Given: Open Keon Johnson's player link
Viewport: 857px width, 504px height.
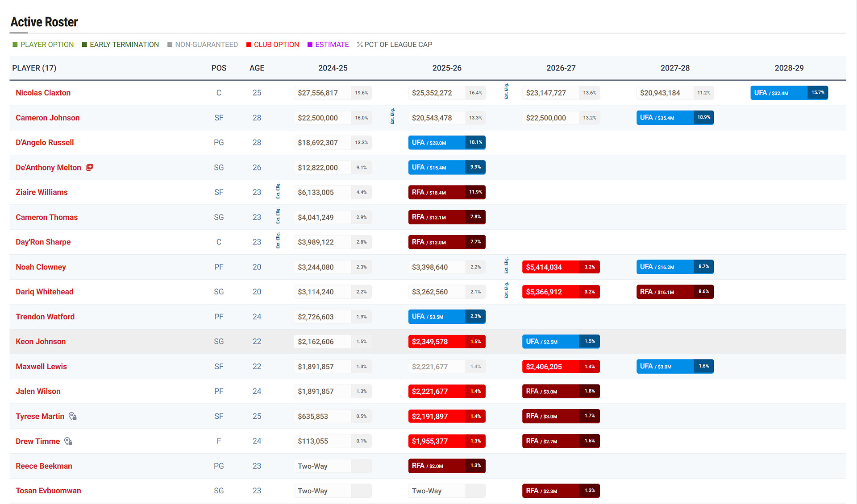Looking at the screenshot, I should point(41,342).
